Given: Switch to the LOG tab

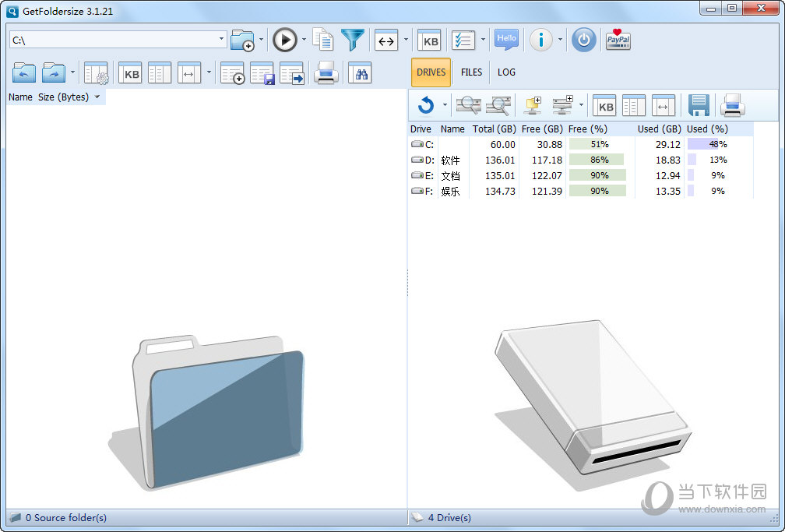Looking at the screenshot, I should coord(506,72).
